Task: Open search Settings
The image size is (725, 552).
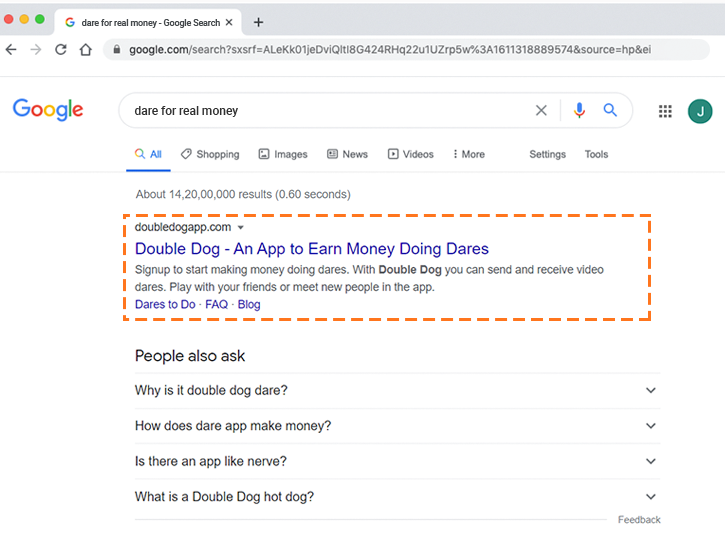Action: [x=547, y=154]
